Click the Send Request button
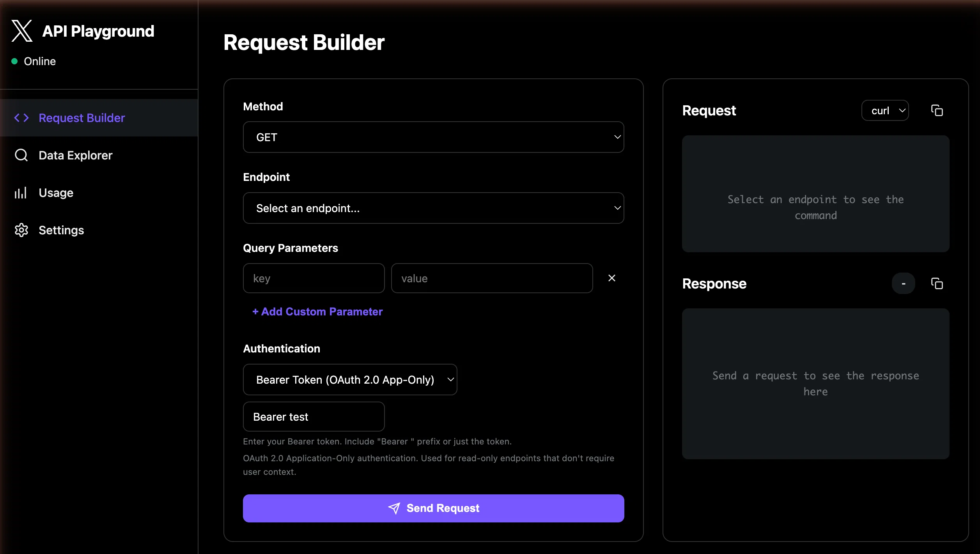Screen dimensions: 980x554 [433, 508]
